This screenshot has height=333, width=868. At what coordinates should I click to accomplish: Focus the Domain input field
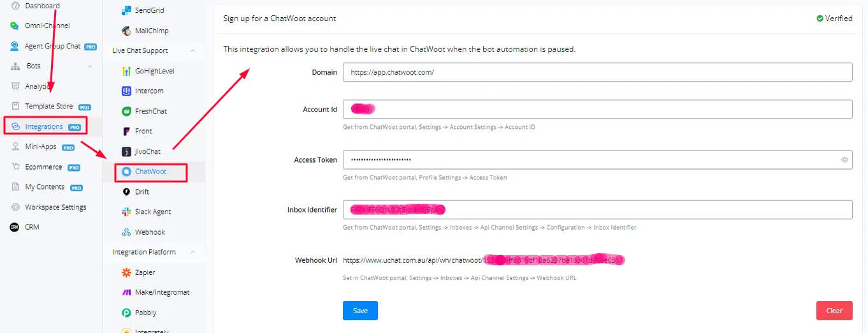[597, 72]
